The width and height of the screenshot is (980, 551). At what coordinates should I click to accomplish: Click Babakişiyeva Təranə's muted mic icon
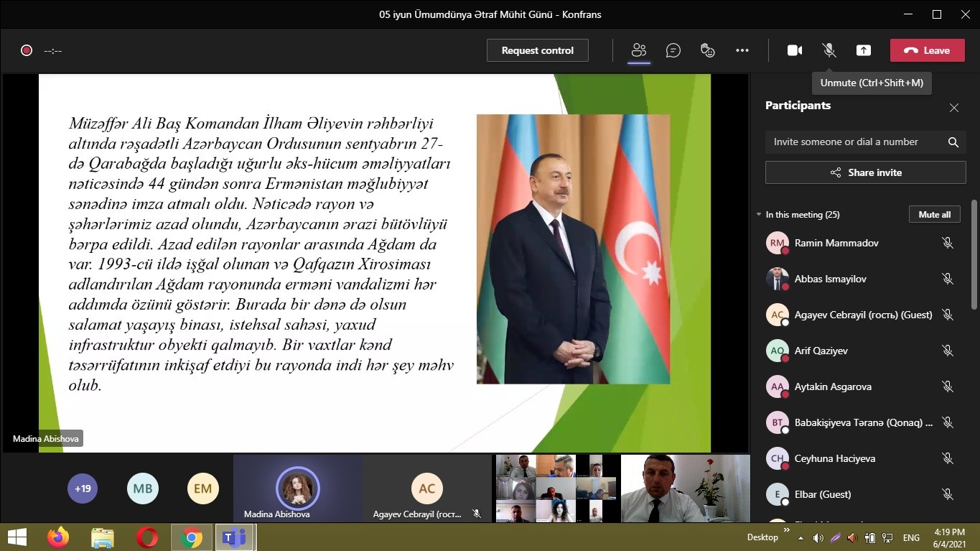[x=948, y=422]
